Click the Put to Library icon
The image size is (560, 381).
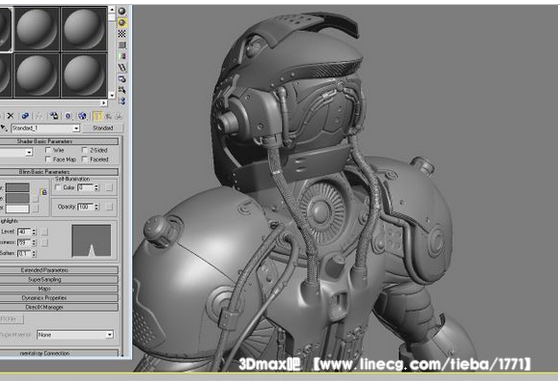tap(54, 116)
